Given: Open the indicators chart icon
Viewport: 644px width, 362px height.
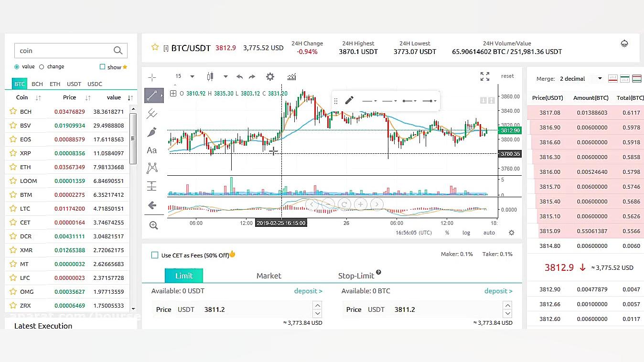Looking at the screenshot, I should [x=291, y=76].
